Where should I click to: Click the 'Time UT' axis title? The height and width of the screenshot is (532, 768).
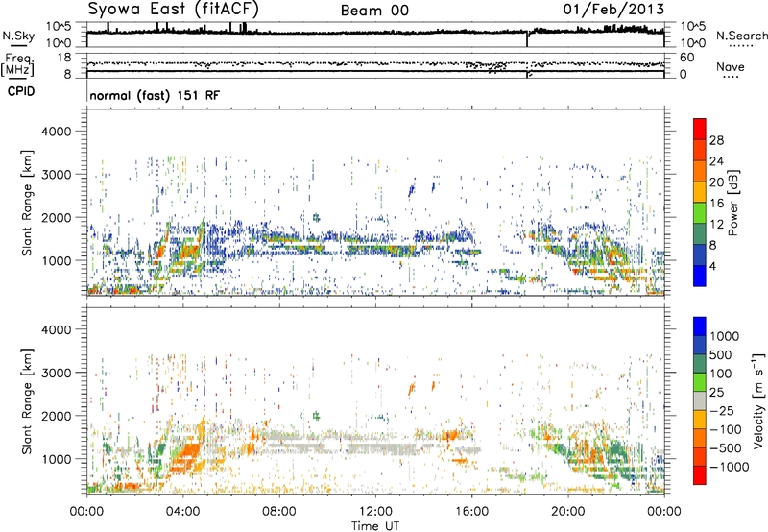(375, 526)
